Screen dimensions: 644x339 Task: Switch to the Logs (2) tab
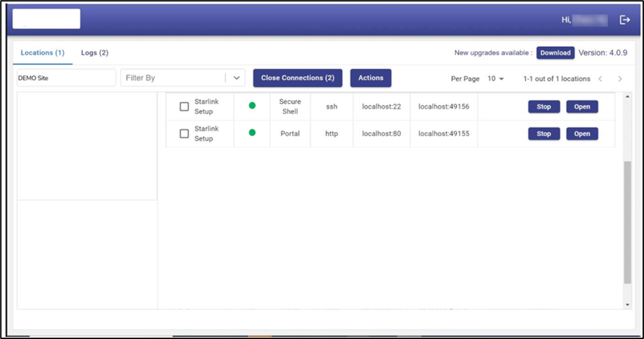pyautogui.click(x=95, y=52)
